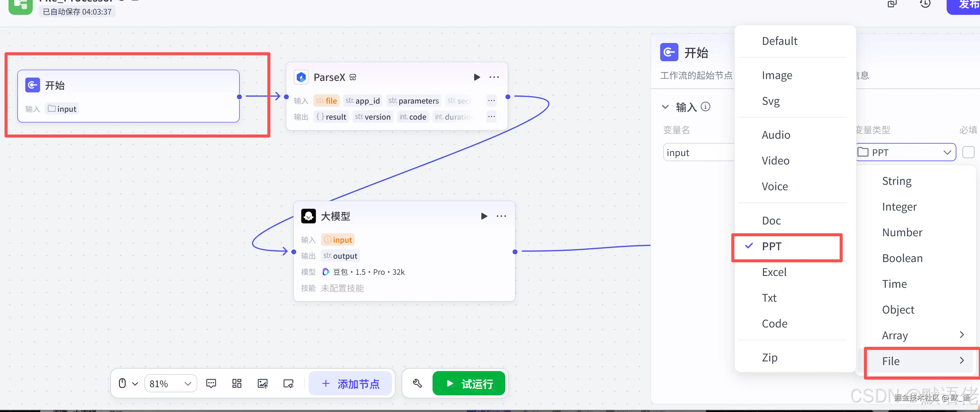Viewport: 980px width, 412px height.
Task: Click the image upload icon in the bottom toolbar
Action: coord(263,383)
